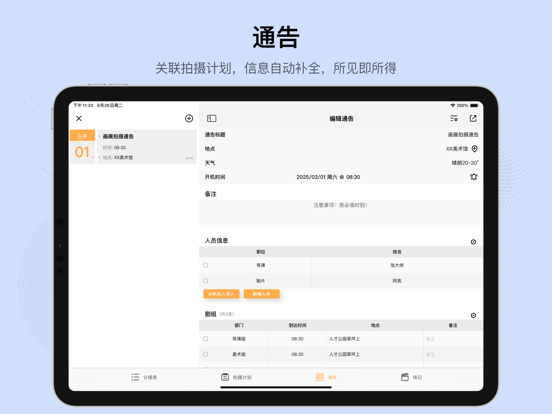Click the 人才公园草坪上 location for 导演组
Screen dimensions: 552x414
coord(375,339)
